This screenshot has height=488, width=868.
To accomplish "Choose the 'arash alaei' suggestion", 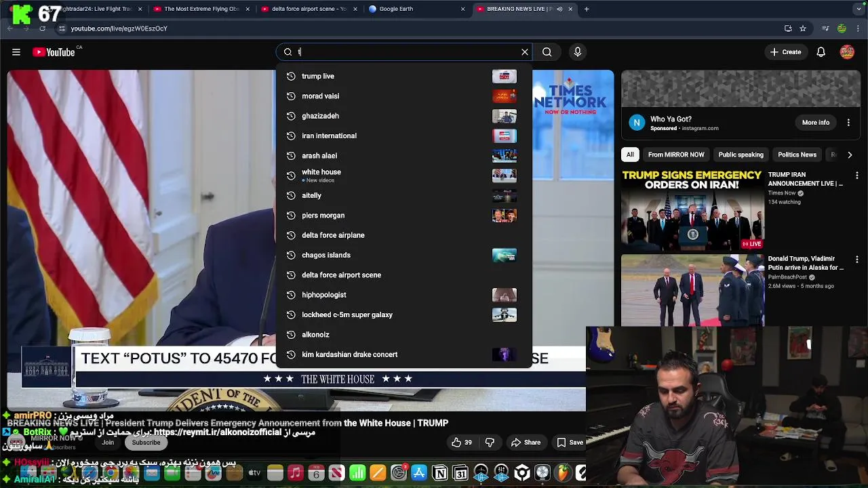I will (404, 156).
